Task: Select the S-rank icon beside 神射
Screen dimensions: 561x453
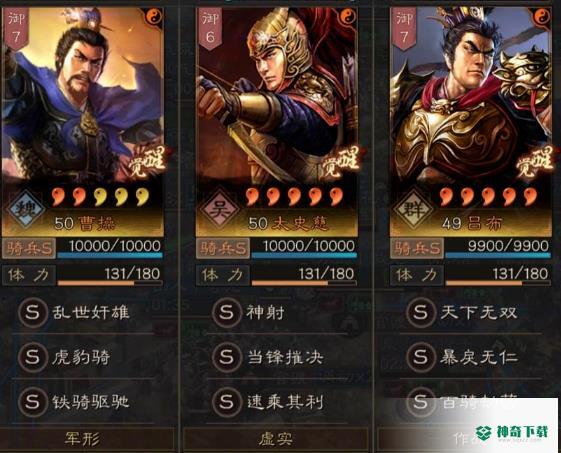Action: [x=226, y=313]
